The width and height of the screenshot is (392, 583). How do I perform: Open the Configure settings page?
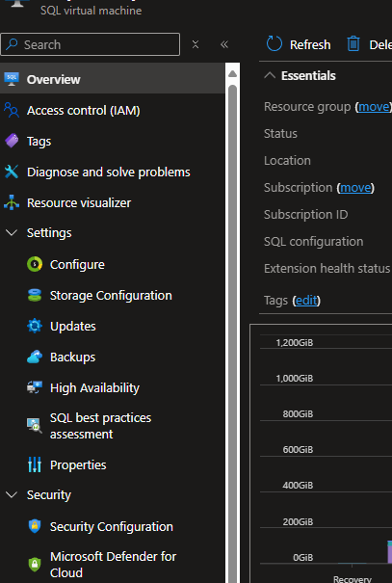click(x=113, y=264)
